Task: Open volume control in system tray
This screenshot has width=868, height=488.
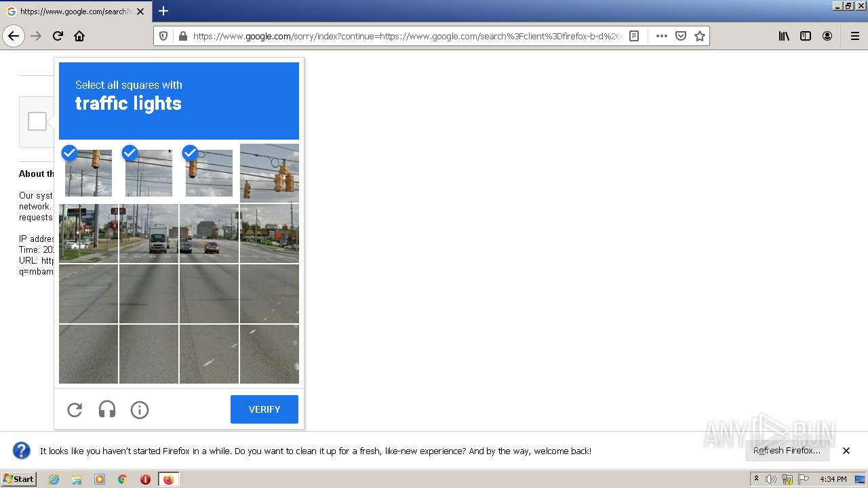Action: pyautogui.click(x=771, y=479)
